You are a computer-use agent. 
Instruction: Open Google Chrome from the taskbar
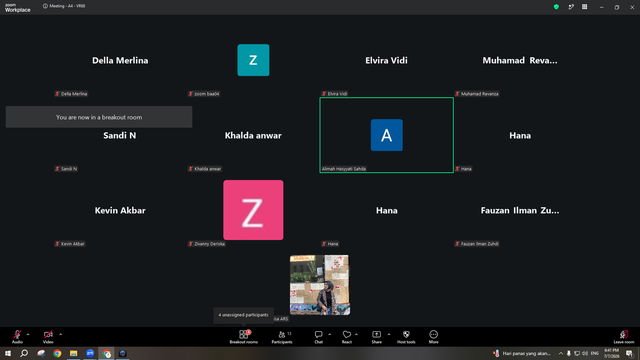point(57,353)
